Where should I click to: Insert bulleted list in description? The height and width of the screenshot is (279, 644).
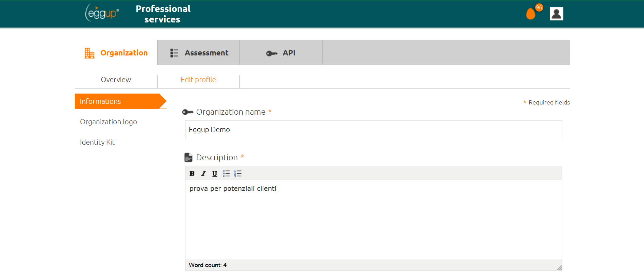pyautogui.click(x=226, y=174)
